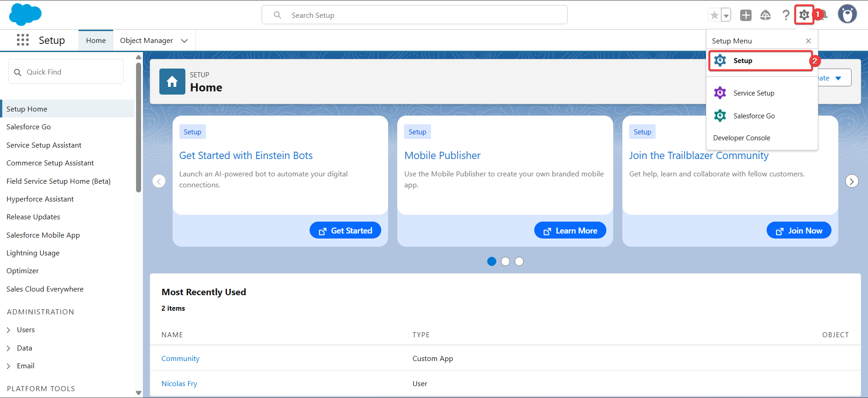This screenshot has height=398, width=868.
Task: Open the favorites list dropdown arrow
Action: pyautogui.click(x=726, y=15)
